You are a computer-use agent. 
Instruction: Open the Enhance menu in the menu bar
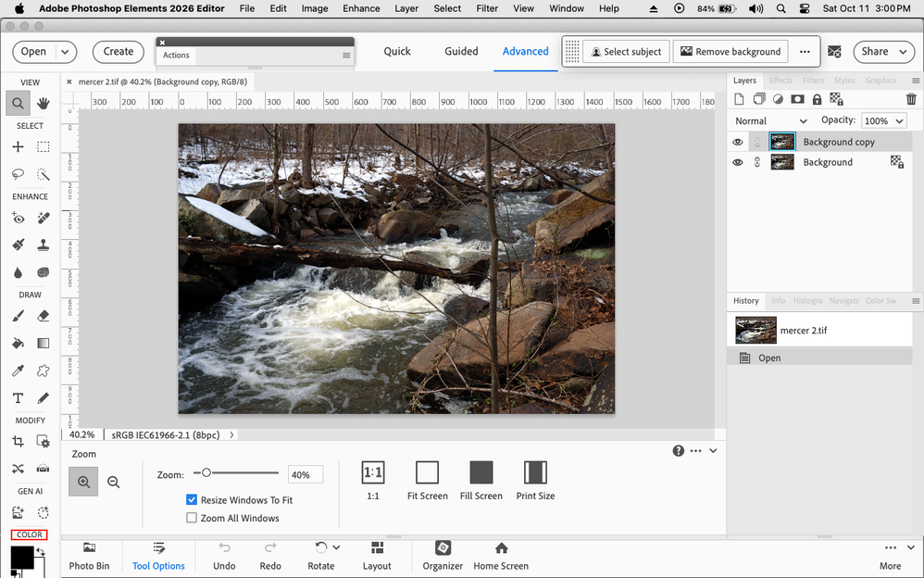(x=361, y=8)
